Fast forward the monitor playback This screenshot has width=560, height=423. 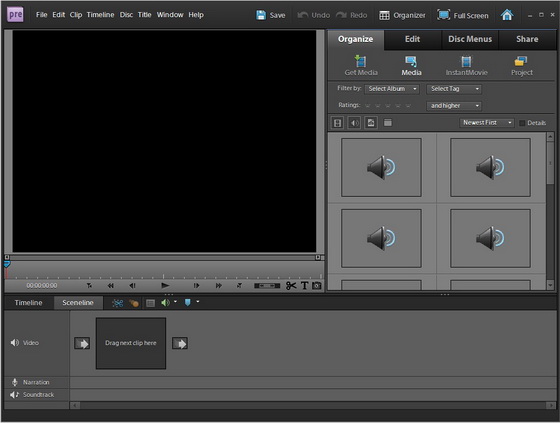tap(219, 285)
